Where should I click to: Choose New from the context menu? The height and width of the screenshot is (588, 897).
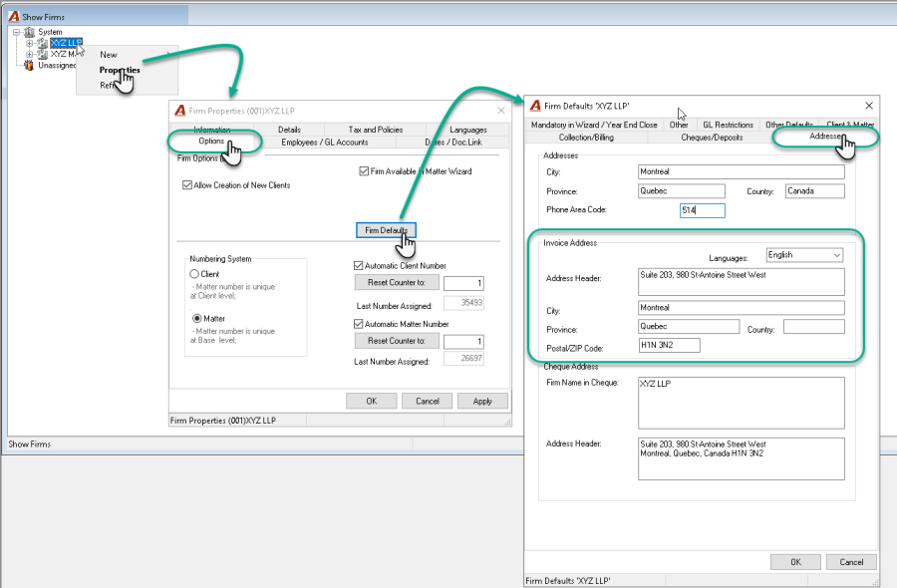tap(109, 55)
